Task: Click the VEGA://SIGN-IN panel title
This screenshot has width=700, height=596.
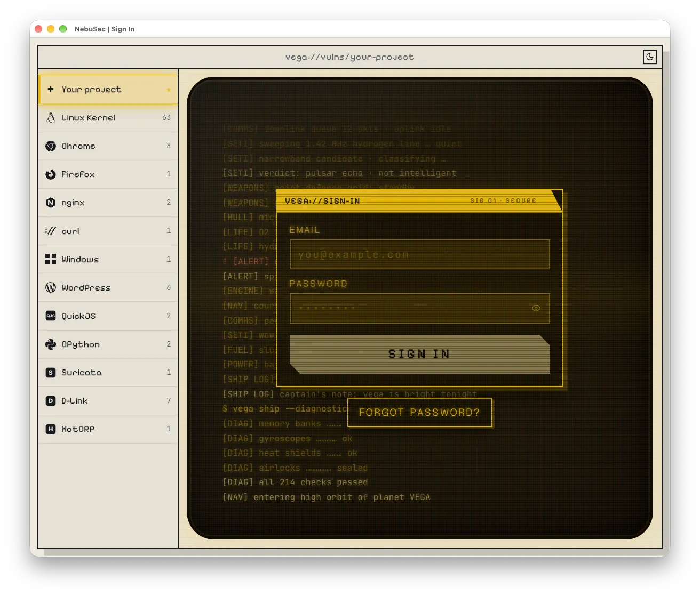Action: tap(322, 201)
